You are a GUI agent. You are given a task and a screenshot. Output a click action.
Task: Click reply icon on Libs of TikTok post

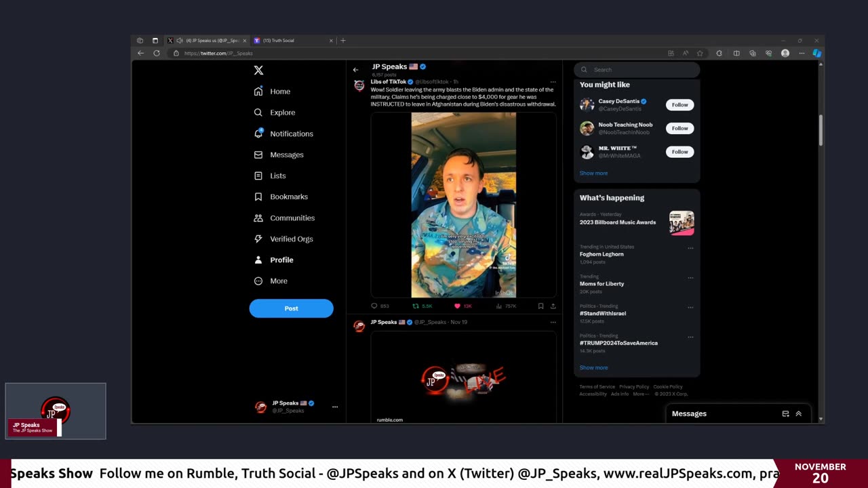tap(374, 306)
